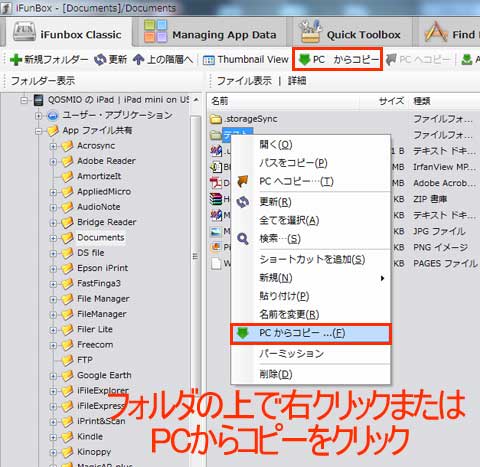Select the AppliedMicro tree row

[104, 192]
